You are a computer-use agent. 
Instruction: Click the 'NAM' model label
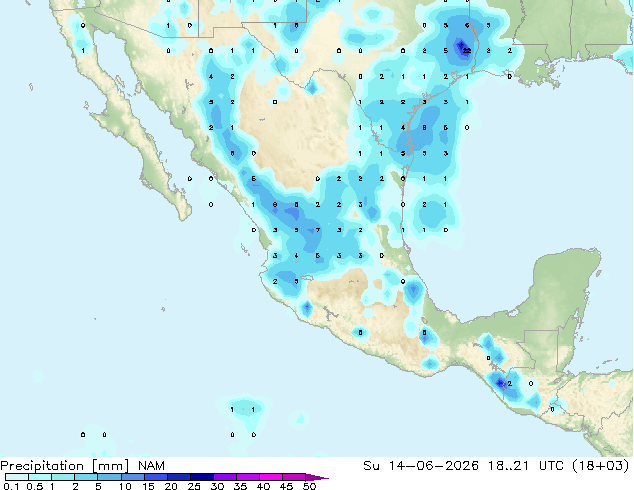151,466
